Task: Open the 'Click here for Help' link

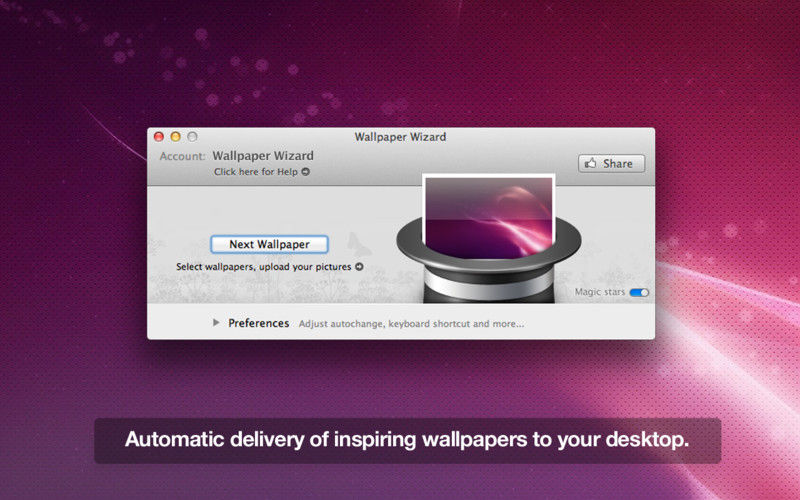Action: [x=256, y=172]
